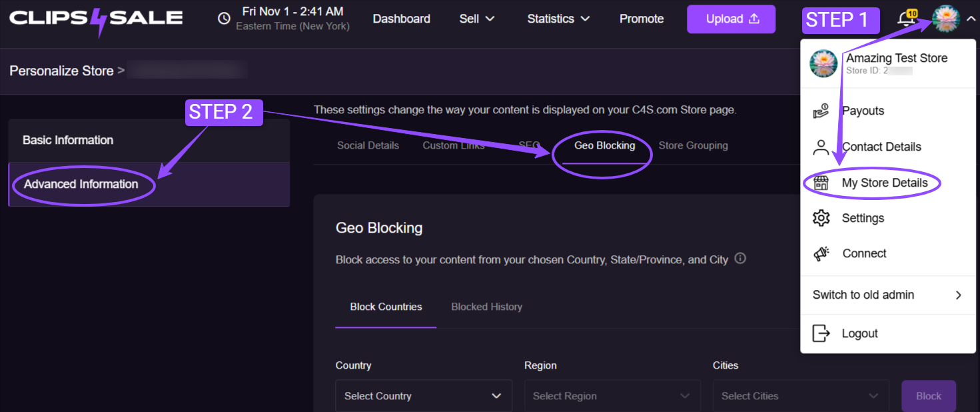
Task: Click the Cities field label
Action: pyautogui.click(x=726, y=365)
